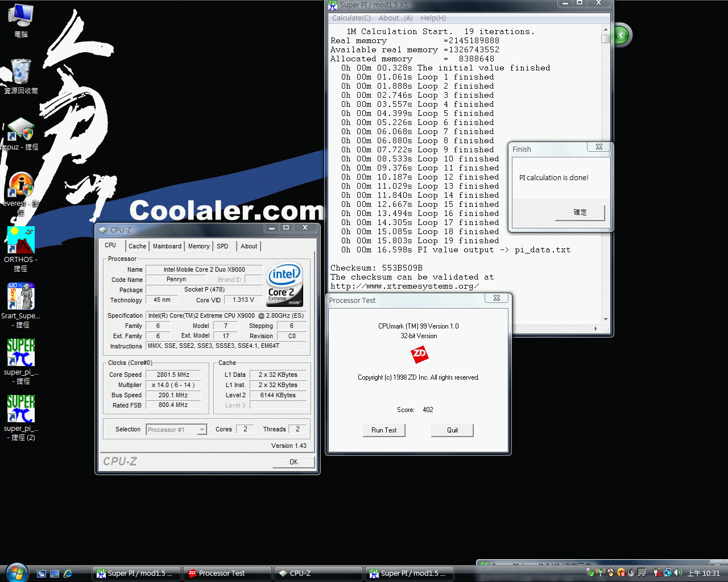The height and width of the screenshot is (582, 728).
Task: Click the Specification field showing X9000 @ 2.80GHz
Action: [226, 315]
